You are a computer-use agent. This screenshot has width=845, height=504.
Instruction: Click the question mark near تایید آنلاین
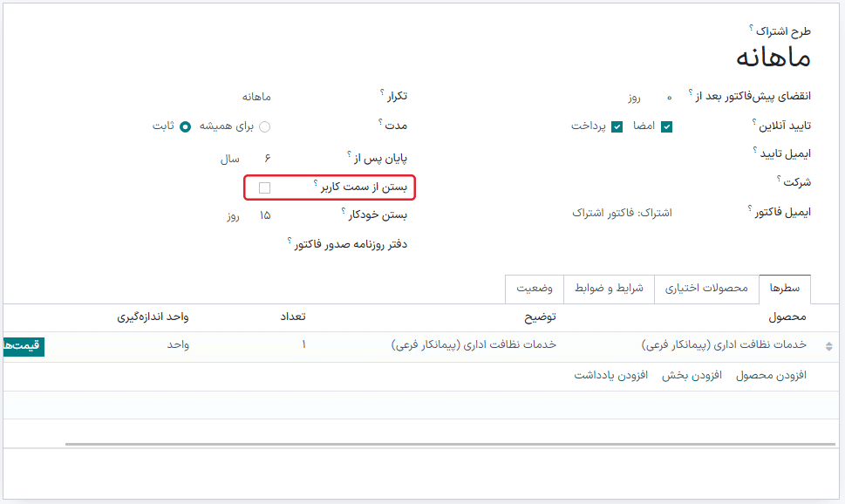754,123
